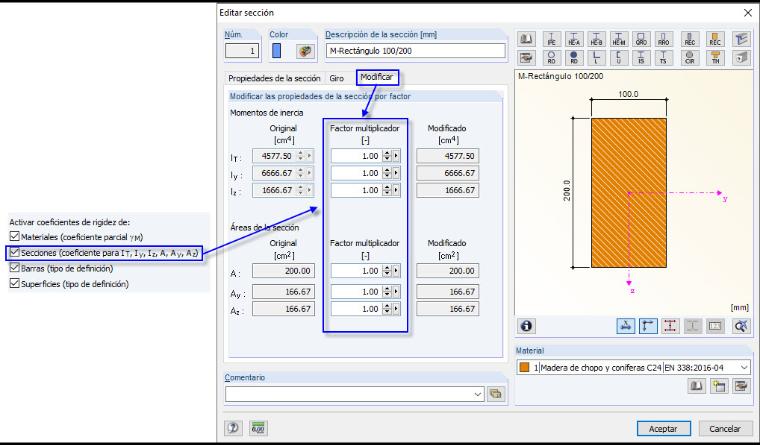The image size is (760, 445).
Task: Click the modified Iy value 6666.67
Action: click(447, 173)
